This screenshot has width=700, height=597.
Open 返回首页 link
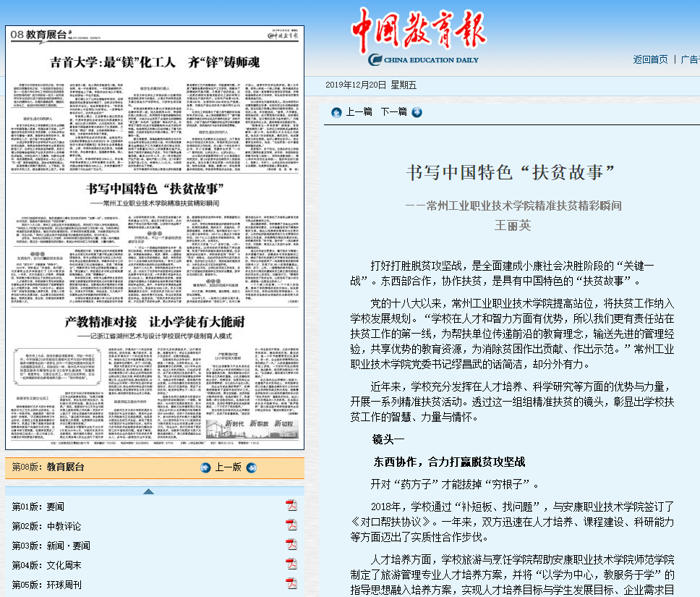[650, 59]
